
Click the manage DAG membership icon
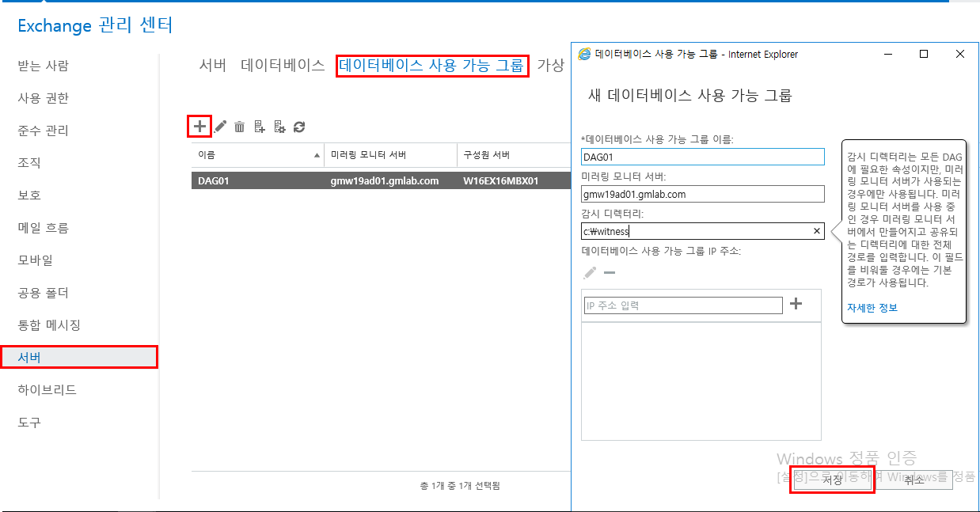pyautogui.click(x=259, y=127)
